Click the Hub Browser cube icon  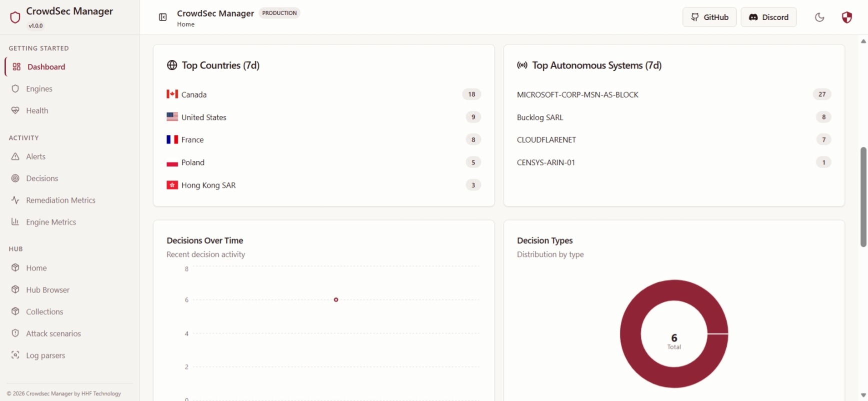pos(16,289)
